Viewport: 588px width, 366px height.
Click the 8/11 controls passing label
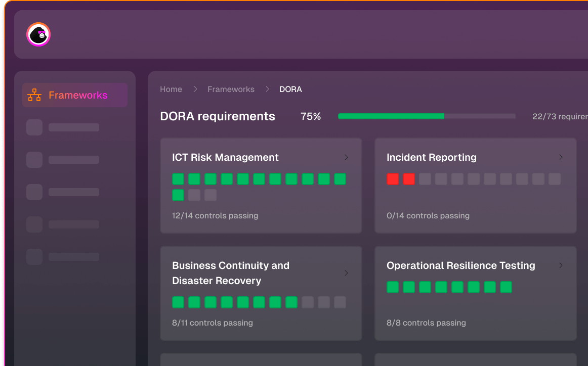tap(212, 323)
